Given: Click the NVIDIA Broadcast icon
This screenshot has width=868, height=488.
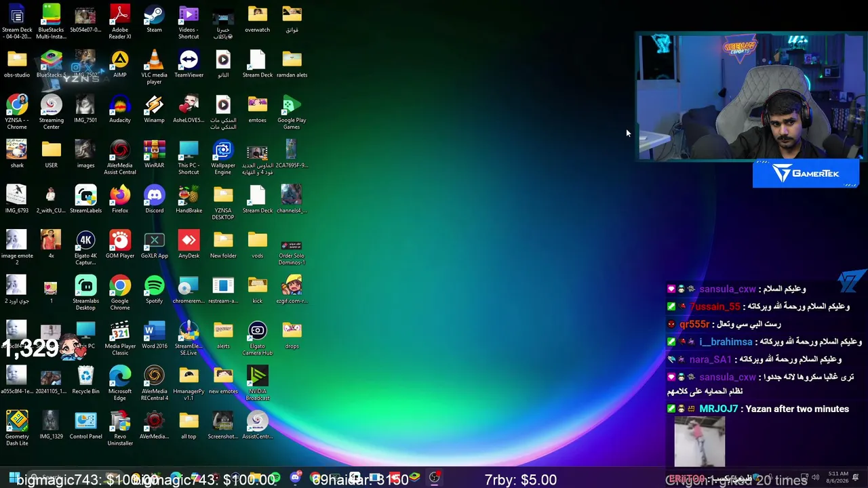Looking at the screenshot, I should tap(258, 384).
